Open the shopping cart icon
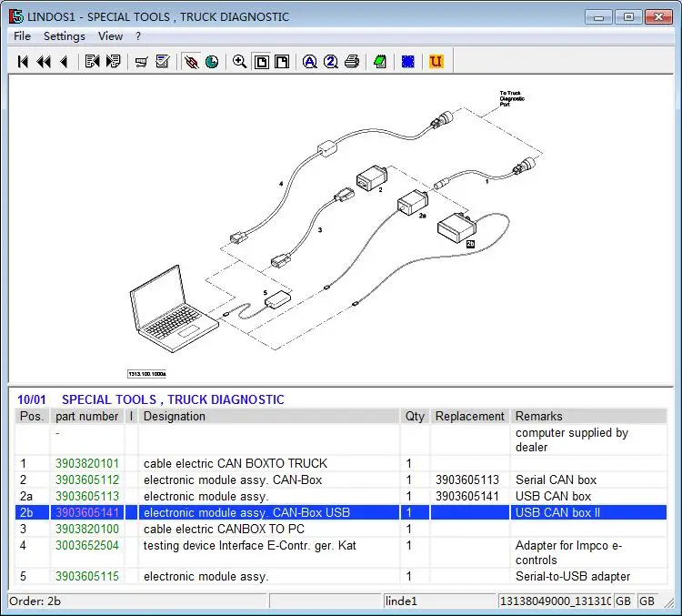Viewport: 682px width, 616px height. [141, 61]
